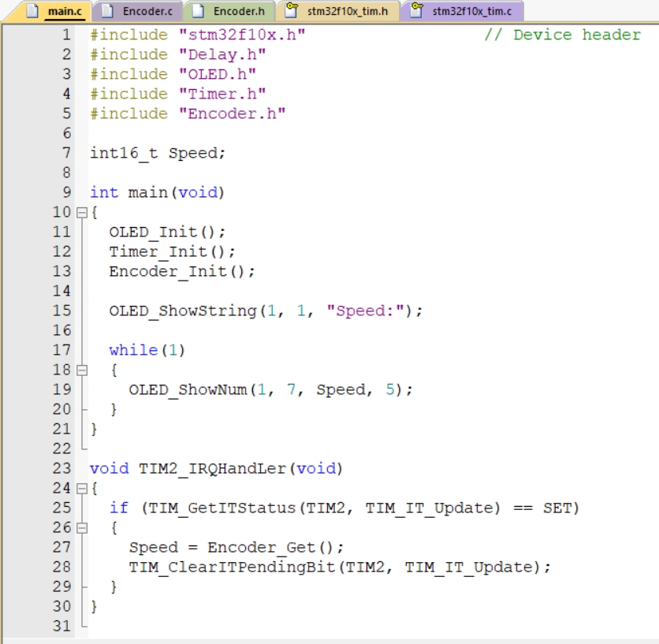This screenshot has width=659, height=644.
Task: Click the Encoder.h file icon
Action: click(198, 11)
